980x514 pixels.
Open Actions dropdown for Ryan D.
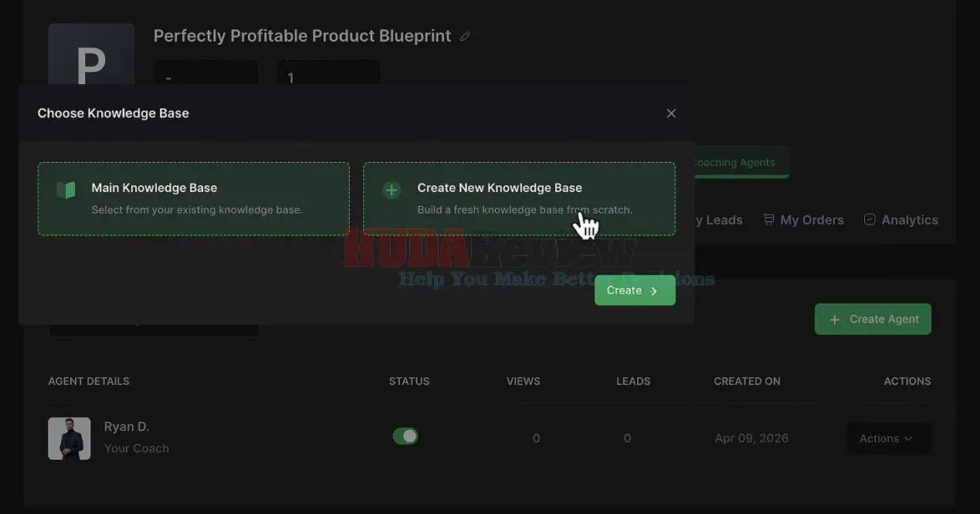coord(888,438)
